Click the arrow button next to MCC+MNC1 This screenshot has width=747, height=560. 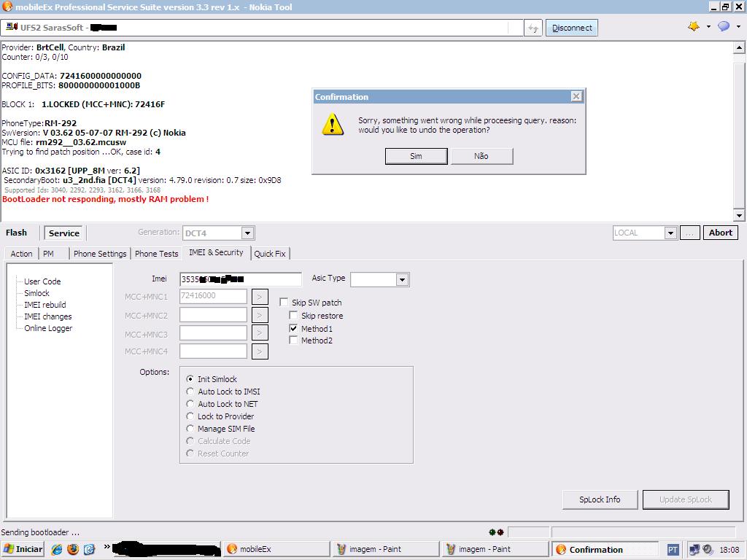pos(260,297)
